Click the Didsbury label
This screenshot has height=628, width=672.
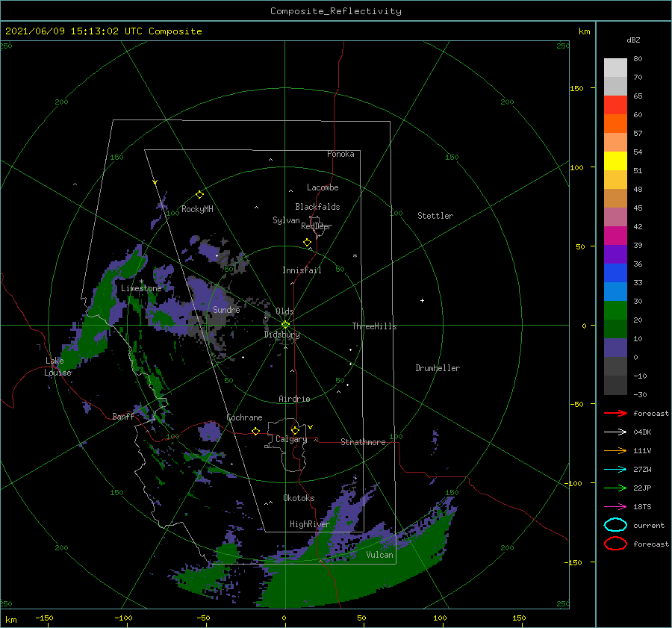[281, 335]
